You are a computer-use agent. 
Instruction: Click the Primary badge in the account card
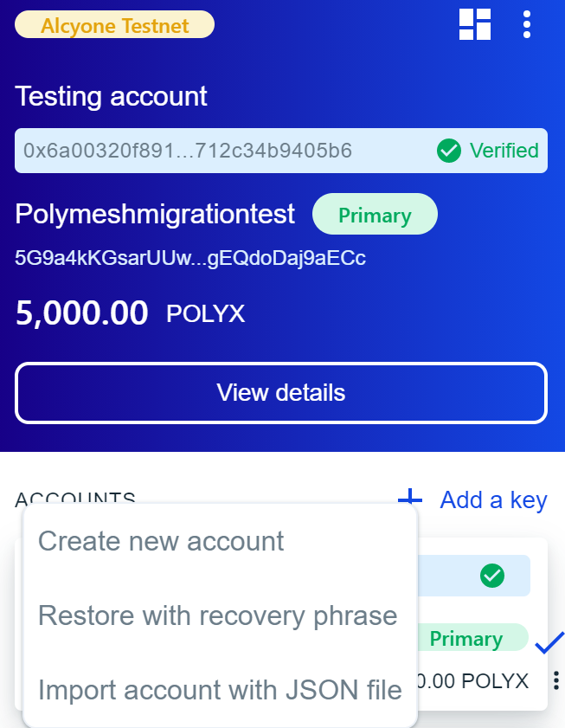[466, 639]
